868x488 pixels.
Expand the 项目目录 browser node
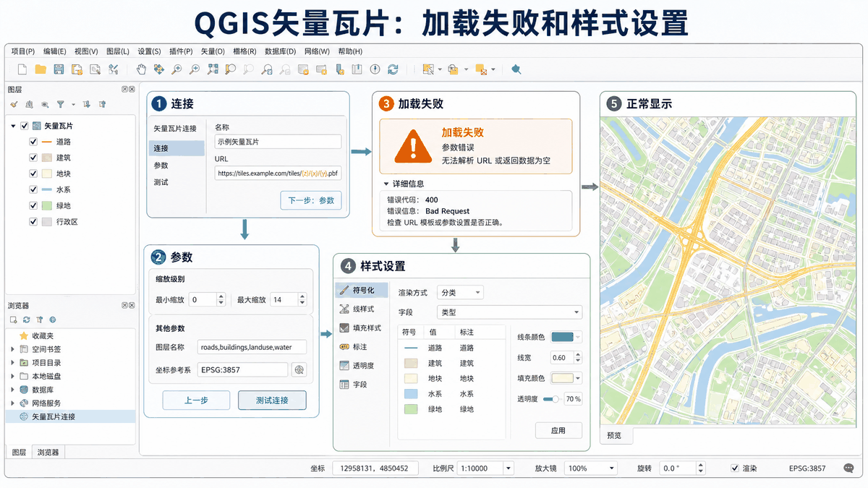(x=12, y=363)
